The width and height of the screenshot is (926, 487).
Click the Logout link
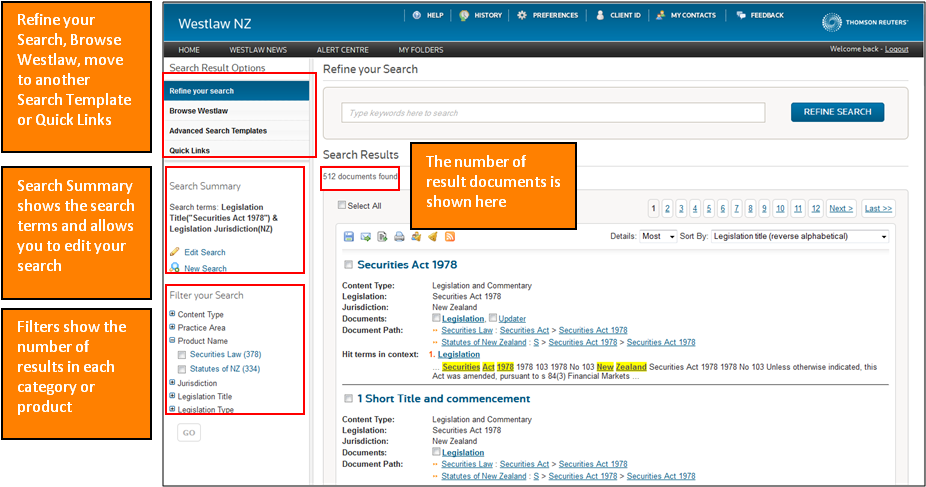coord(896,49)
